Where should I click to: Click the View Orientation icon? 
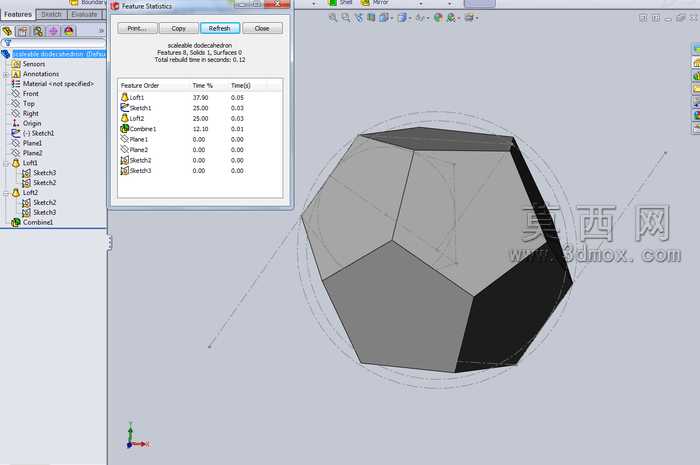(x=383, y=17)
